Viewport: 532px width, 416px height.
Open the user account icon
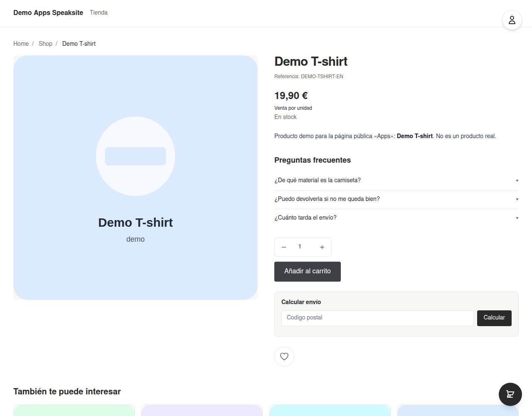(512, 20)
